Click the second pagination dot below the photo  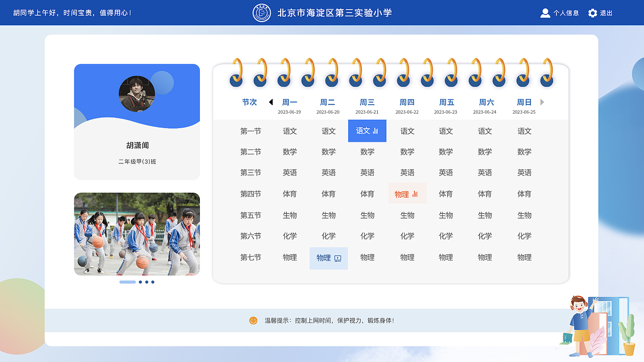click(x=140, y=282)
